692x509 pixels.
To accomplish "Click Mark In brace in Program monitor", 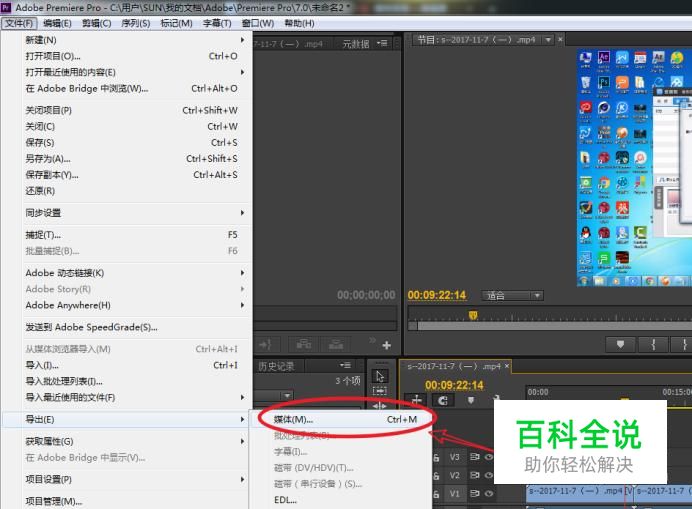I will pos(653,344).
